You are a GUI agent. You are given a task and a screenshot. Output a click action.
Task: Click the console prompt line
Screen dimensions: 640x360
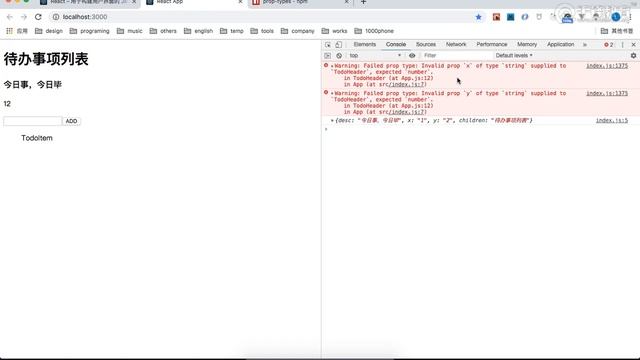click(x=480, y=129)
